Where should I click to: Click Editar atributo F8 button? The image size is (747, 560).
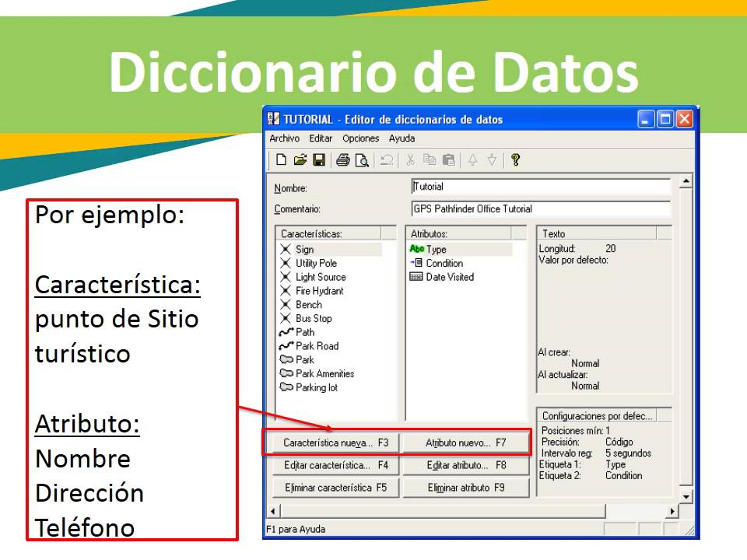point(466,465)
